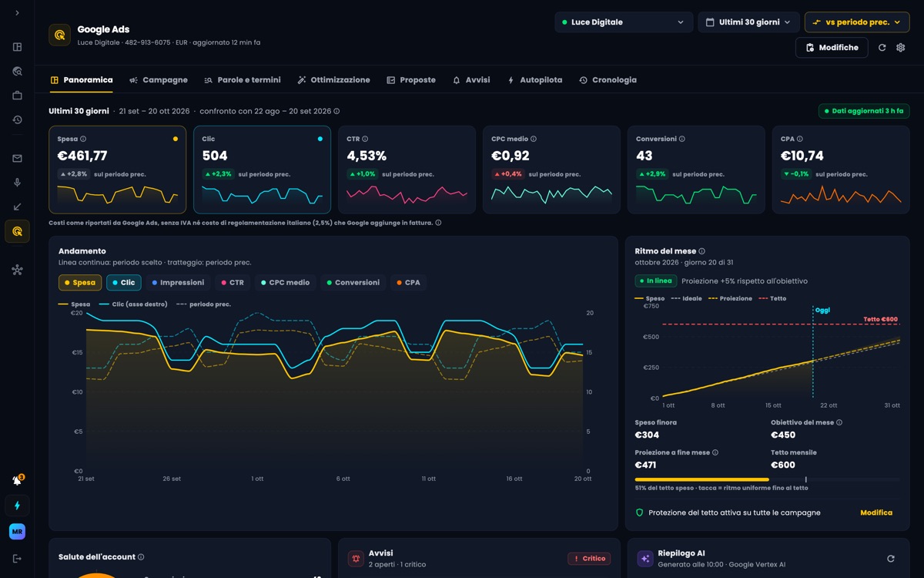Select the Spesa metric card
The image size is (924, 578).
coord(117,170)
